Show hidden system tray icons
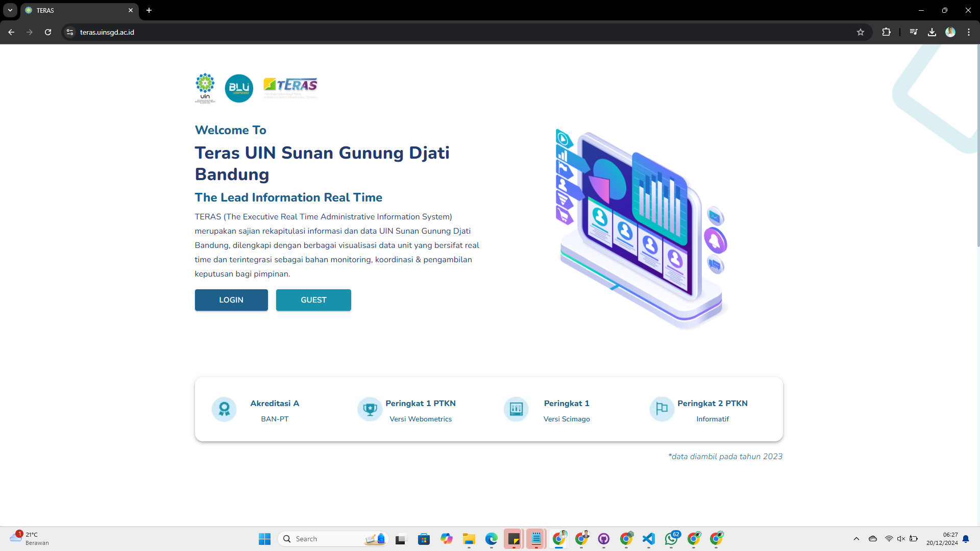This screenshot has width=980, height=551. (x=856, y=539)
